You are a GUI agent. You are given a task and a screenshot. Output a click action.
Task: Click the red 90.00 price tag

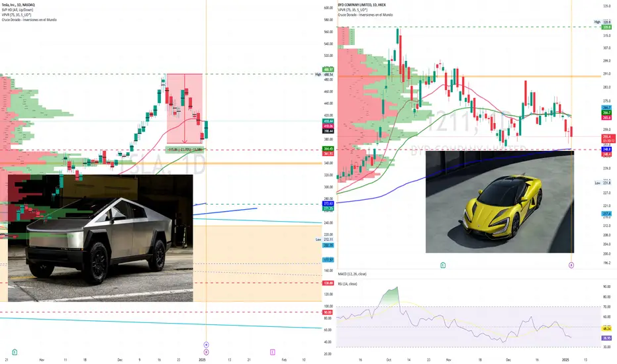tap(328, 312)
